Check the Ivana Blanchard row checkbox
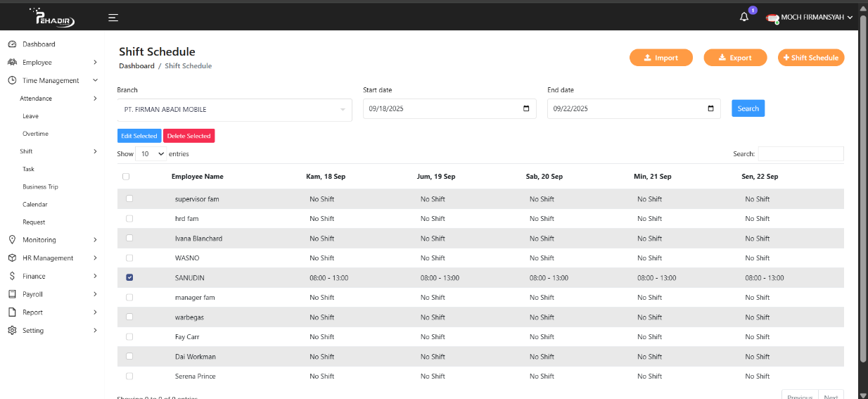 pos(129,238)
